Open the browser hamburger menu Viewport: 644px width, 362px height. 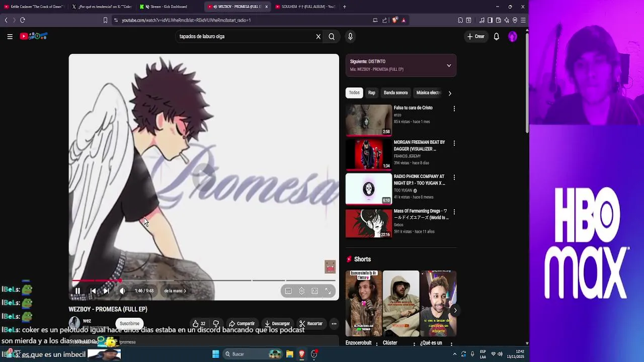pos(523,20)
